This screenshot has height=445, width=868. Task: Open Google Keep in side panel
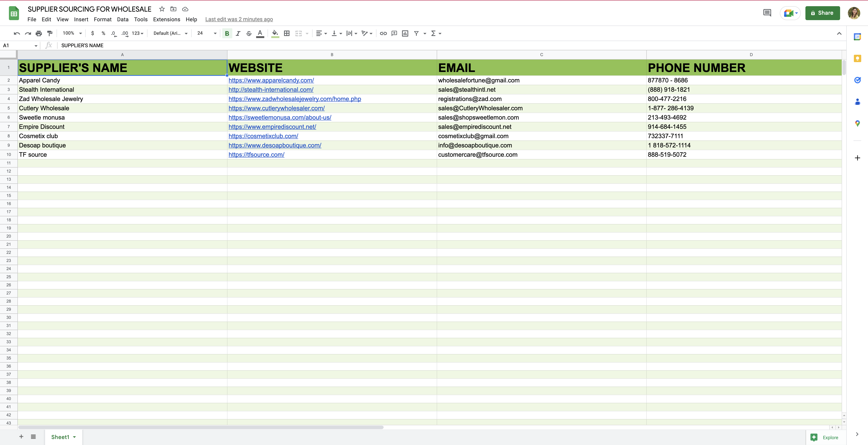coord(857,59)
